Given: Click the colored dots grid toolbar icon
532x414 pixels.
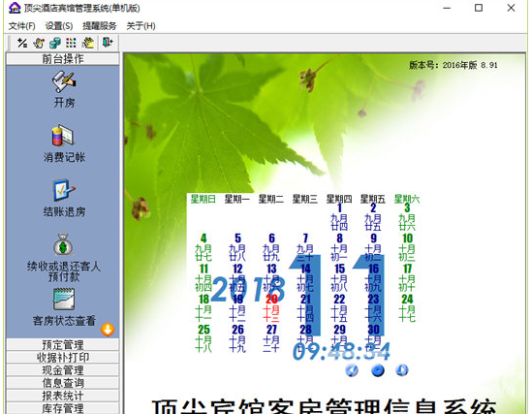Looking at the screenshot, I should (71, 43).
